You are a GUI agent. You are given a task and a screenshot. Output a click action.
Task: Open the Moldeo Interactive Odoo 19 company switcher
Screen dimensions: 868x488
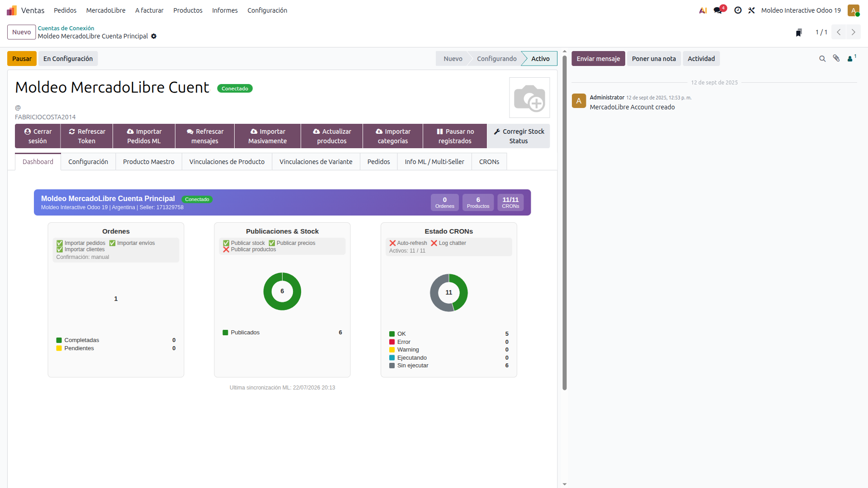pos(801,10)
